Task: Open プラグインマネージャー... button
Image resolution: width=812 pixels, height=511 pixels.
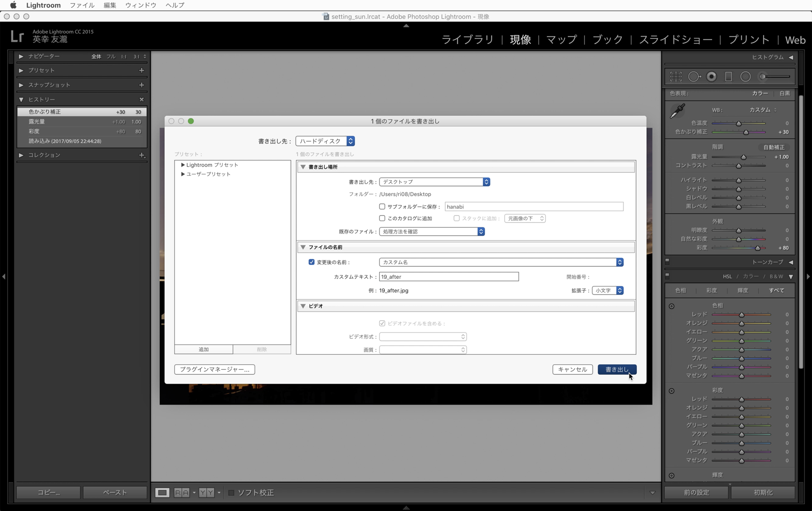Action: click(215, 369)
